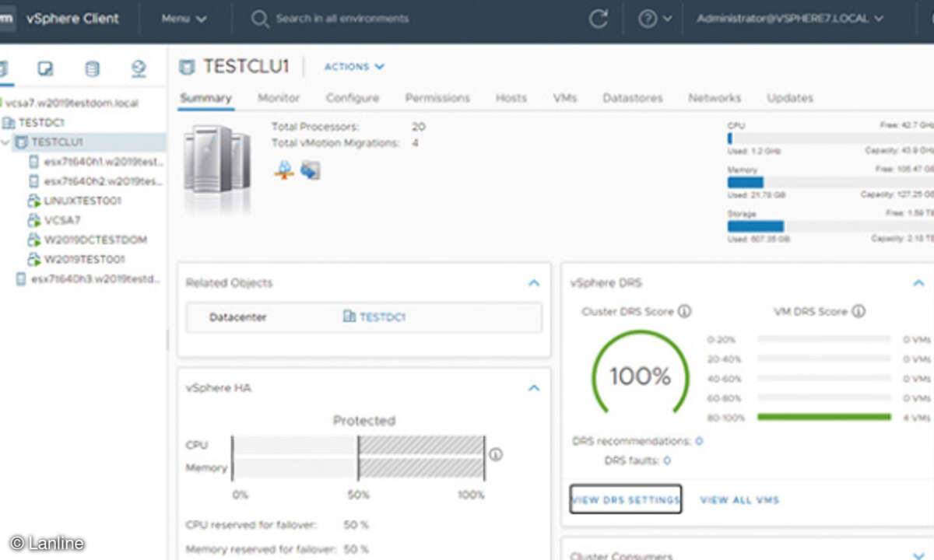Click the TESTDC1 datacenter tree icon
The height and width of the screenshot is (560, 934).
coord(9,122)
